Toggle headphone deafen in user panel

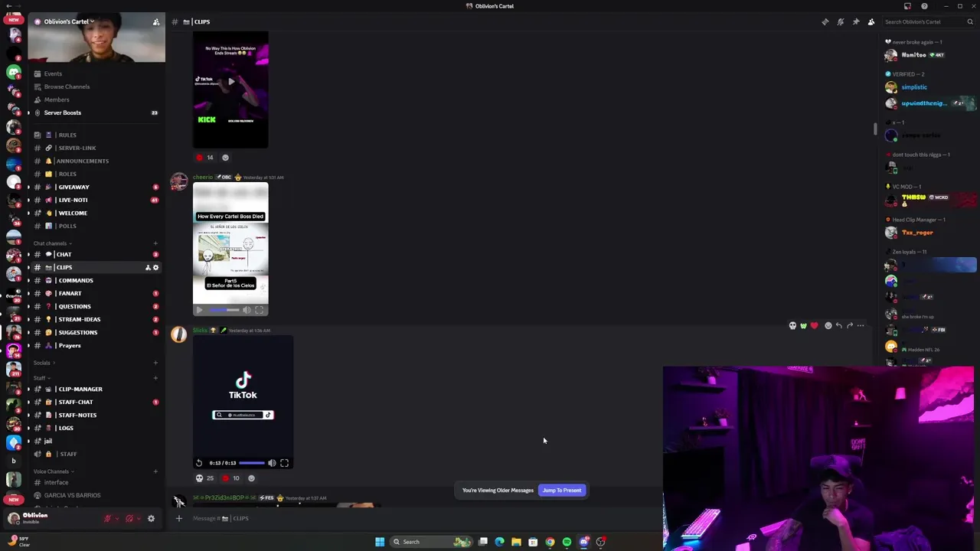click(x=129, y=518)
